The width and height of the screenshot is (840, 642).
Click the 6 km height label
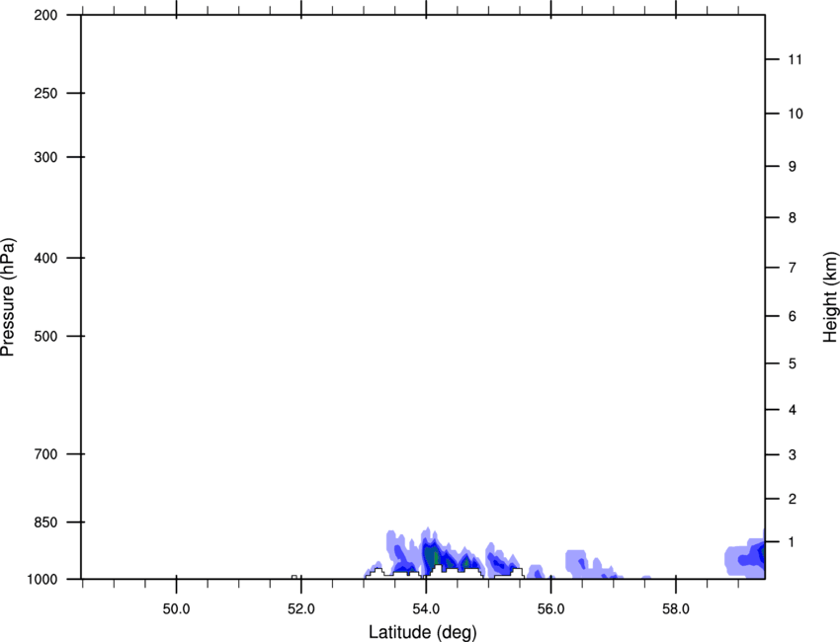tap(793, 316)
